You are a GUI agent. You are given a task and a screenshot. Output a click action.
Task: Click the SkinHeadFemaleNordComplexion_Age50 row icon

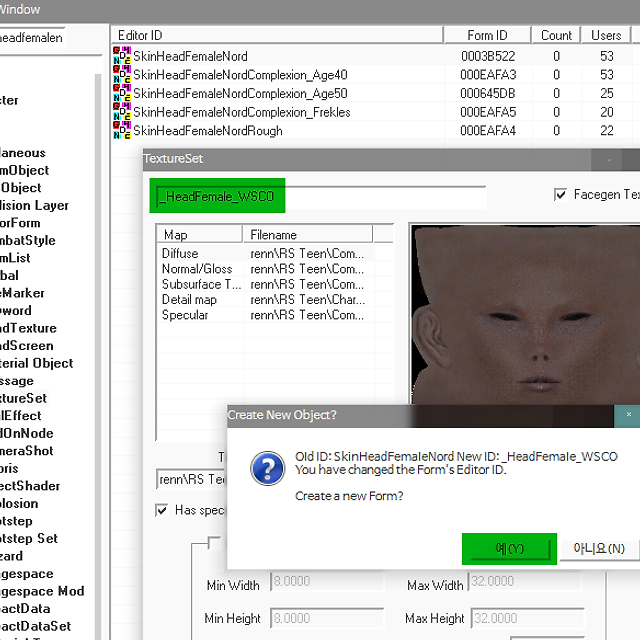click(122, 93)
